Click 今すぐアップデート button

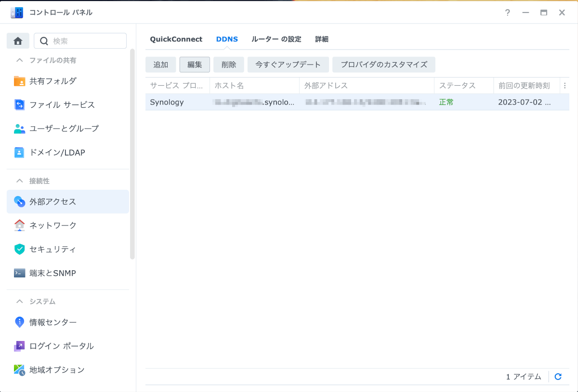(288, 65)
